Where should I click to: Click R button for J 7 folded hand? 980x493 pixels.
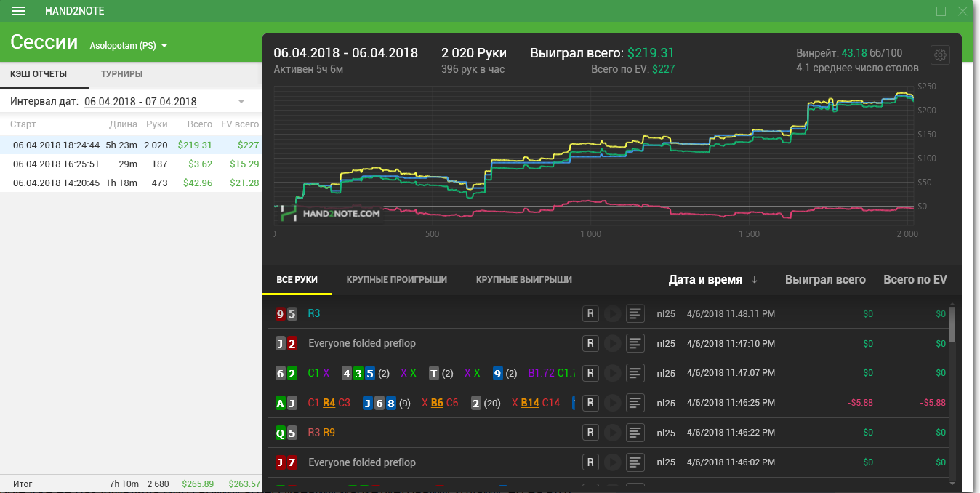[590, 462]
